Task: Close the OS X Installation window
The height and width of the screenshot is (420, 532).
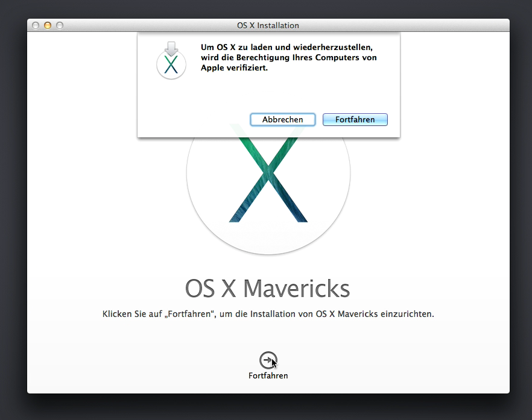Action: (36, 25)
